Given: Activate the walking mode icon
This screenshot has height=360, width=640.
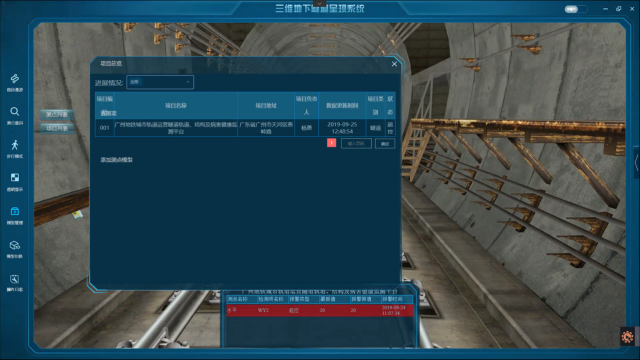Looking at the screenshot, I should [15, 149].
